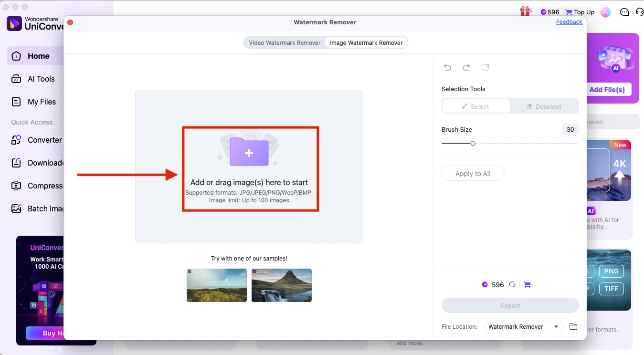The height and width of the screenshot is (355, 644).
Task: Click the Undo icon in Watermark Remover
Action: [447, 67]
